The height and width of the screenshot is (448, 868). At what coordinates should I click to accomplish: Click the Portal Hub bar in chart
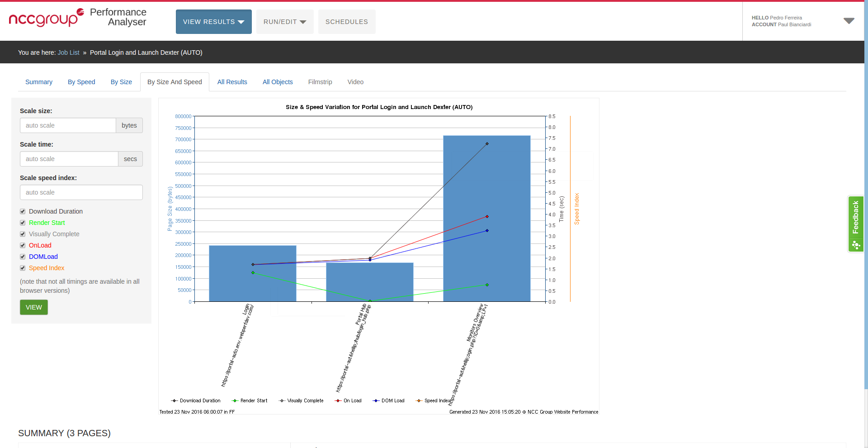coord(370,282)
